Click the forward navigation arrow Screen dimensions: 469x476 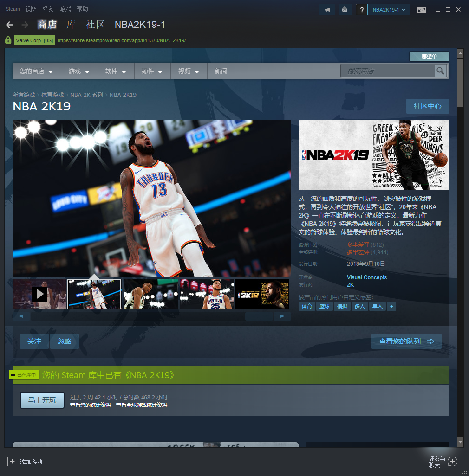tap(25, 25)
